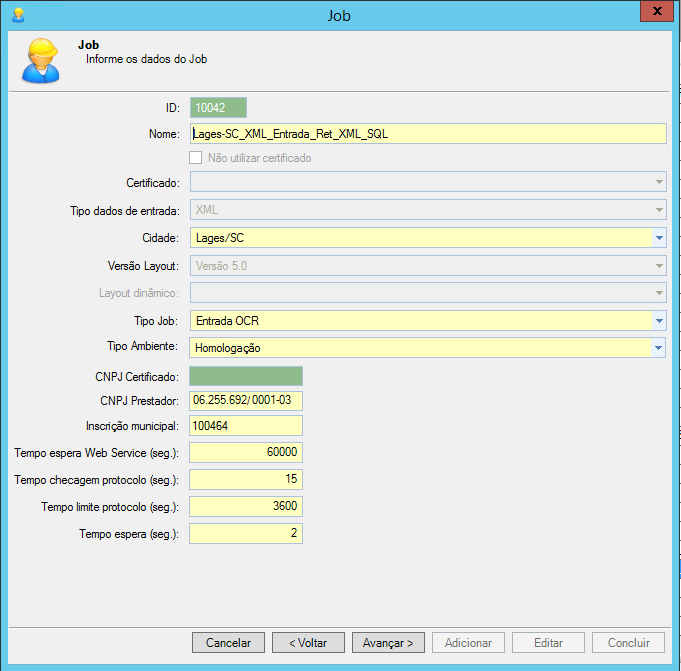Viewport: 681px width, 671px height.
Task: Expand the Certificado combo box
Action: coord(659,182)
